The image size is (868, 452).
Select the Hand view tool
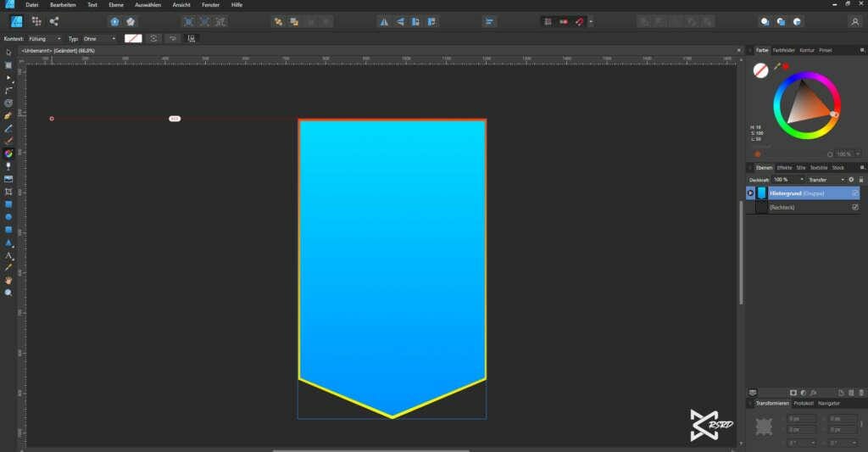pos(8,279)
